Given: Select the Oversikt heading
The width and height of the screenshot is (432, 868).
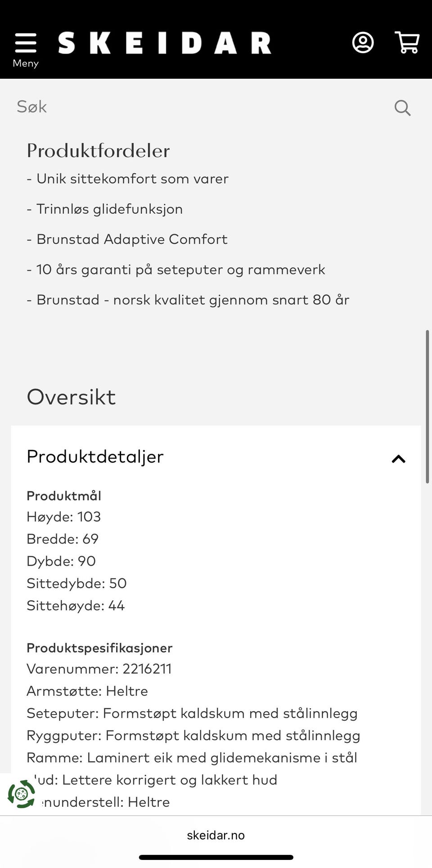Looking at the screenshot, I should click(71, 397).
